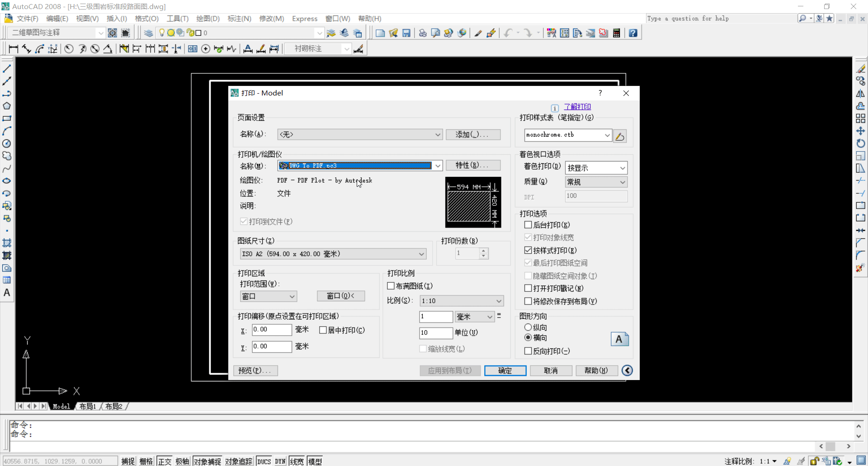Expand the 比例 1:10 scale dropdown
This screenshot has width=868, height=466.
tap(462, 301)
